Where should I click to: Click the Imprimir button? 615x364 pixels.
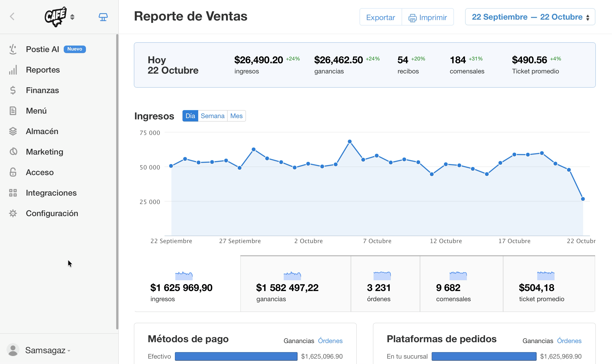point(428,17)
